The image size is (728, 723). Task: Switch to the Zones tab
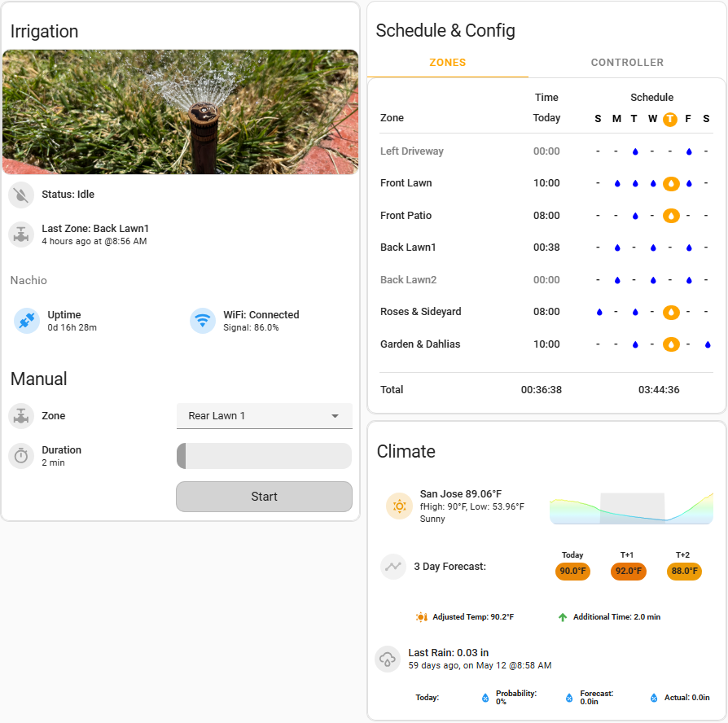point(448,63)
